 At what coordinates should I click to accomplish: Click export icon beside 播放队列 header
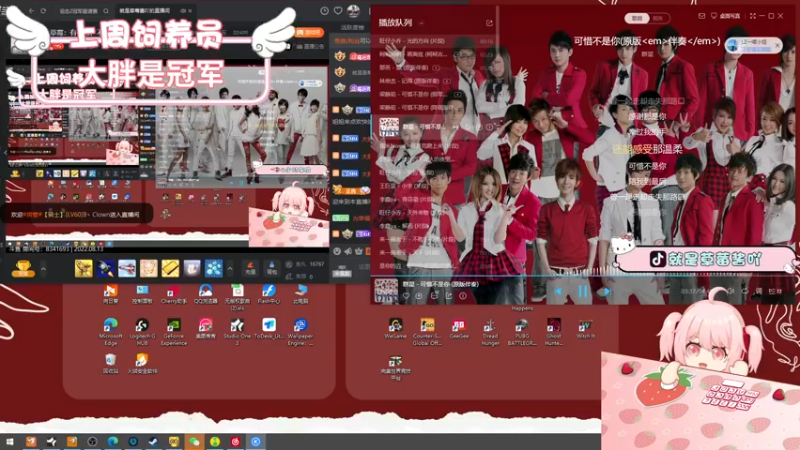tap(489, 23)
